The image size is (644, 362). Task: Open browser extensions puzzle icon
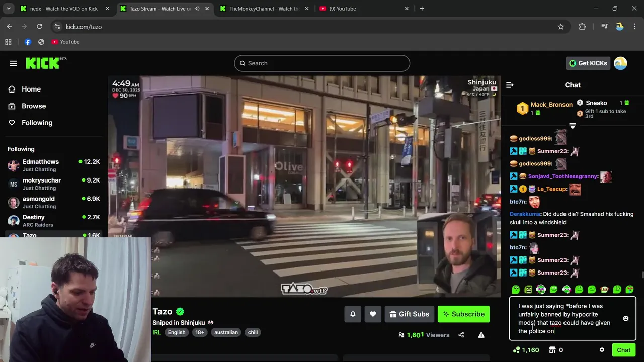point(583,27)
